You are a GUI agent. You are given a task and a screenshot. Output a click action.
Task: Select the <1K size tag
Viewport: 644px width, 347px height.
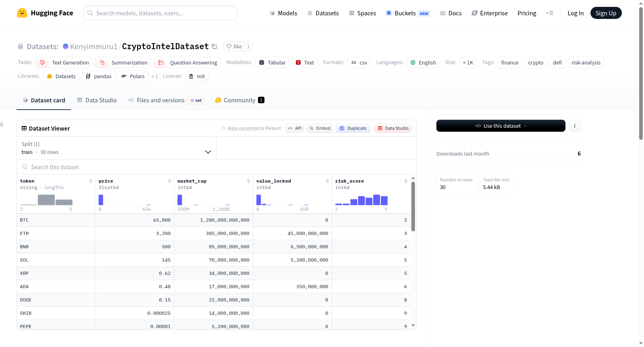[x=468, y=62]
